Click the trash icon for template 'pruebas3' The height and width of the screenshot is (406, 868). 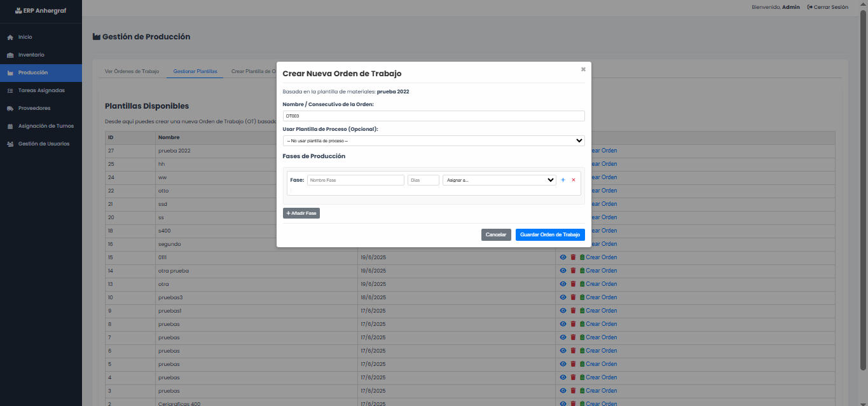coord(573,297)
